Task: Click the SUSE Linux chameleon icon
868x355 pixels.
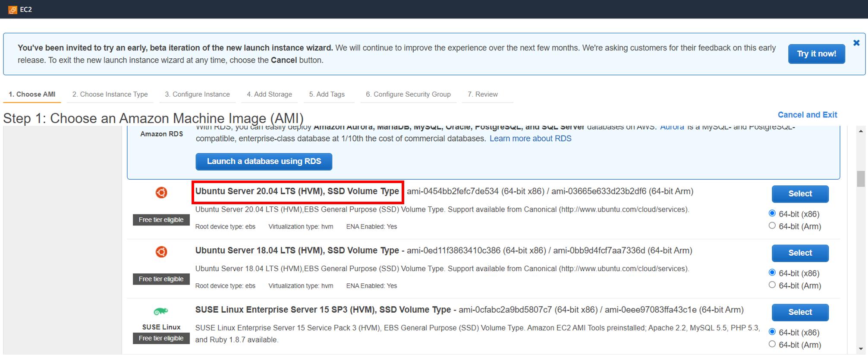Action: 161,311
